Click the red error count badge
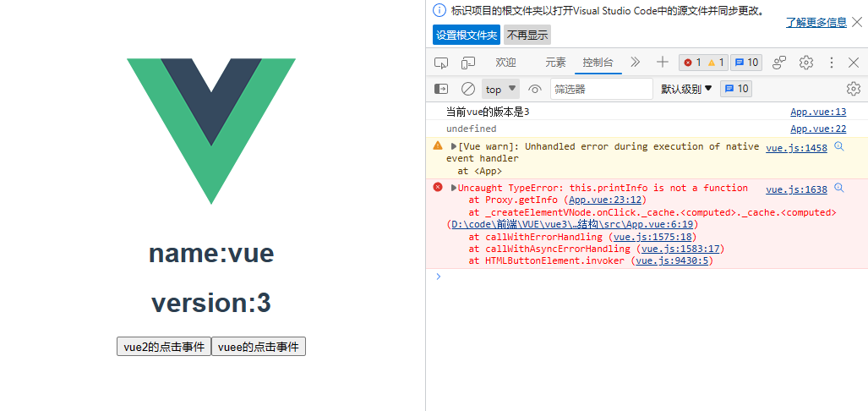The image size is (868, 411). pos(692,63)
